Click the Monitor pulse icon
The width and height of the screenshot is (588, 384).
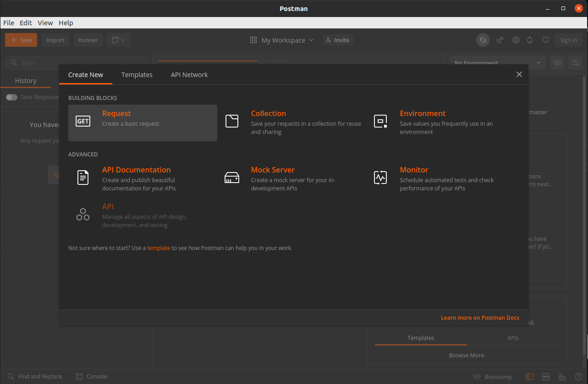point(380,177)
